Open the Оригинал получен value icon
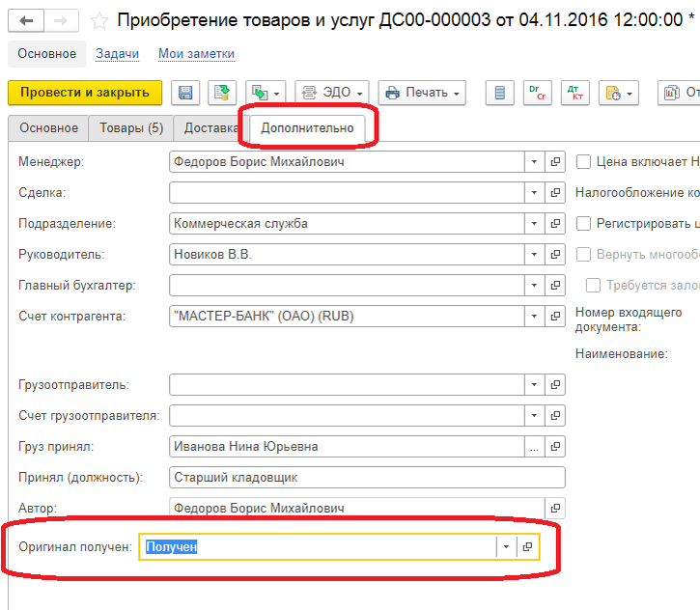This screenshot has height=610, width=700. 528,546
